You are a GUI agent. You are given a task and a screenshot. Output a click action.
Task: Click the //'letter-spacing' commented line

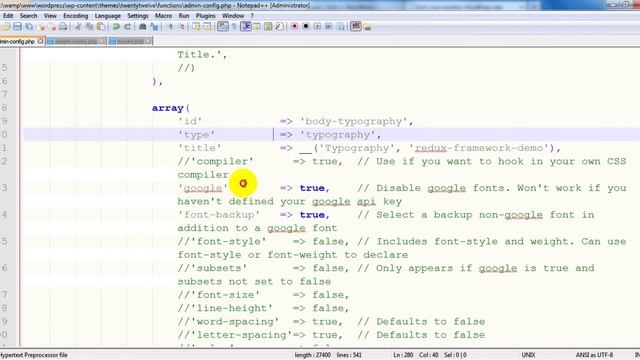pyautogui.click(x=331, y=336)
